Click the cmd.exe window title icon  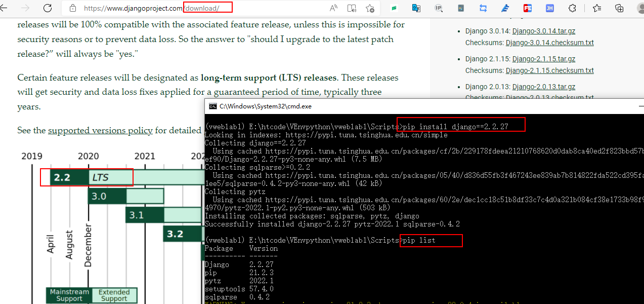click(213, 106)
